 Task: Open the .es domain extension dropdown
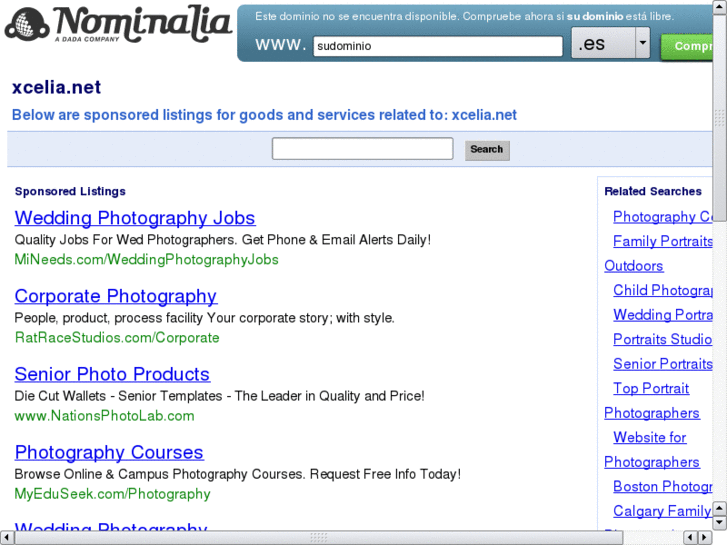click(611, 43)
